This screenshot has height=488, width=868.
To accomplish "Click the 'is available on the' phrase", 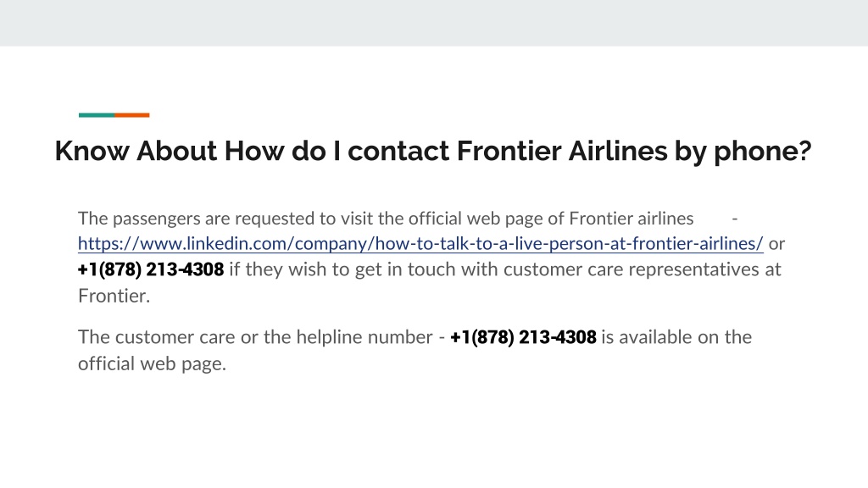I will pos(676,337).
